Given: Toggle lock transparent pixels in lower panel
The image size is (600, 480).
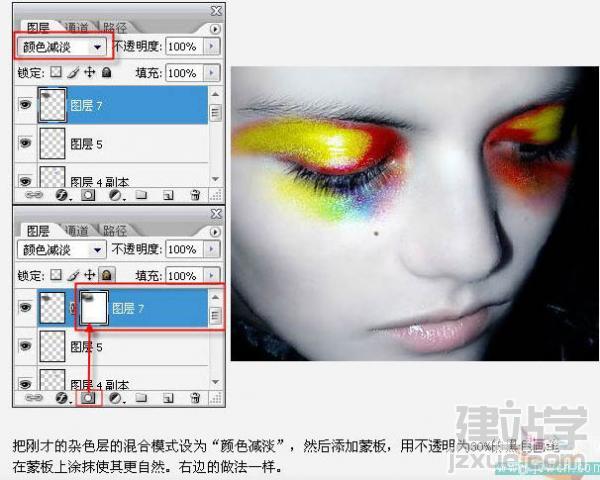Looking at the screenshot, I should [x=56, y=274].
